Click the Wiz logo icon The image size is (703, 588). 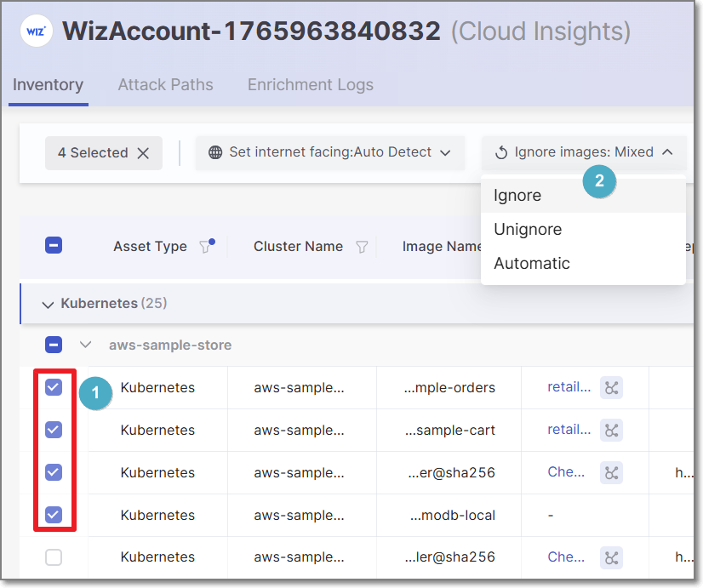pos(36,31)
